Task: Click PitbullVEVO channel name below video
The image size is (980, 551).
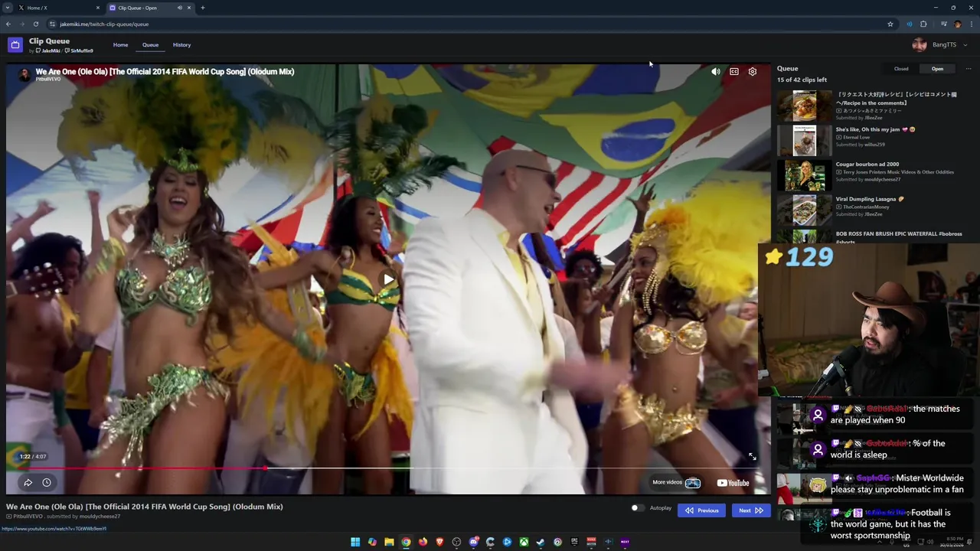Action: (x=28, y=517)
